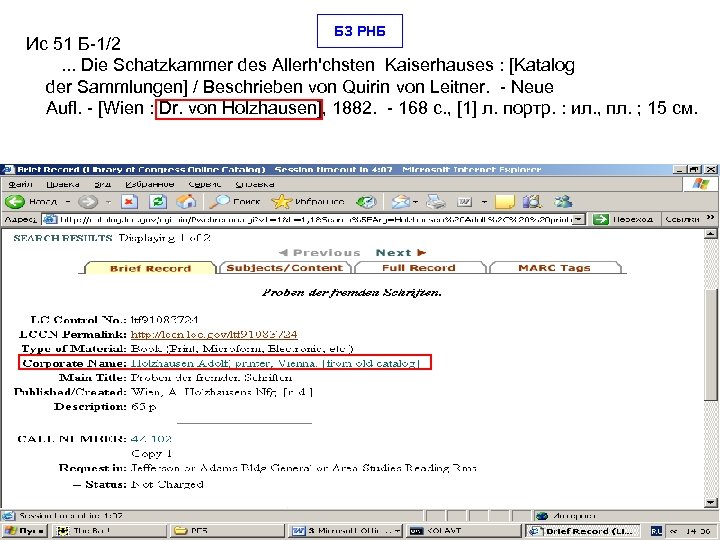Screen dimensions: 720x540
Task: Open the Back button history dropdown arrow
Action: (68, 202)
